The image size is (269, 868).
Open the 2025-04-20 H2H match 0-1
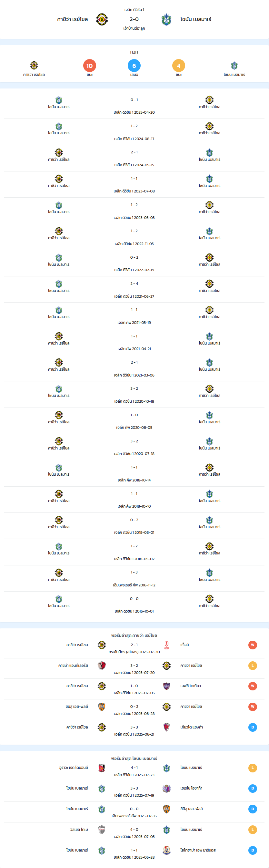click(x=134, y=106)
